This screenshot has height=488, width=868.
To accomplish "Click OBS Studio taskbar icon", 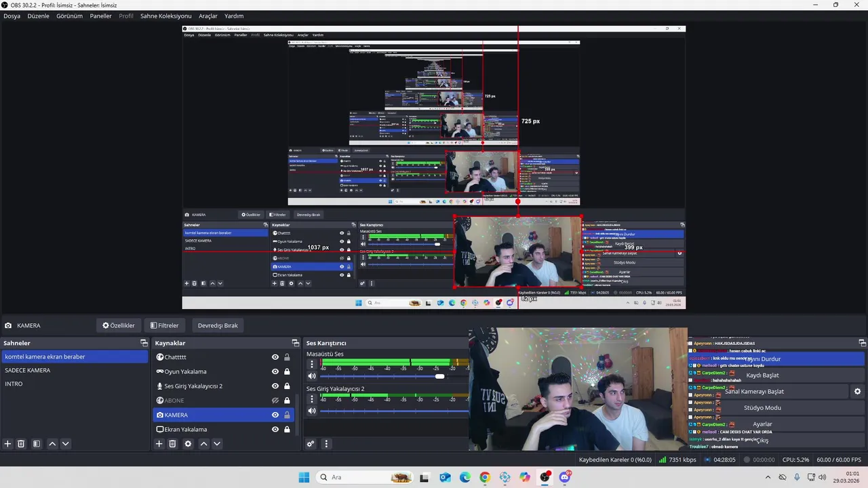I will click(x=545, y=477).
